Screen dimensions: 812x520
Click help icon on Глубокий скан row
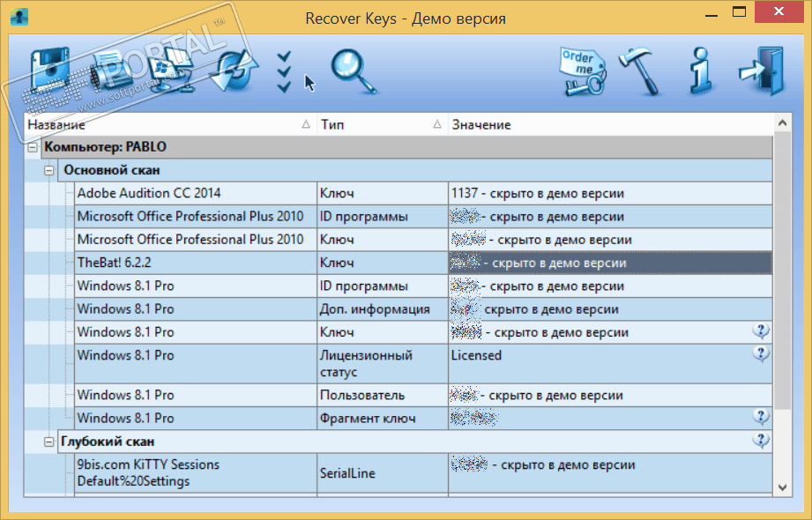[761, 441]
